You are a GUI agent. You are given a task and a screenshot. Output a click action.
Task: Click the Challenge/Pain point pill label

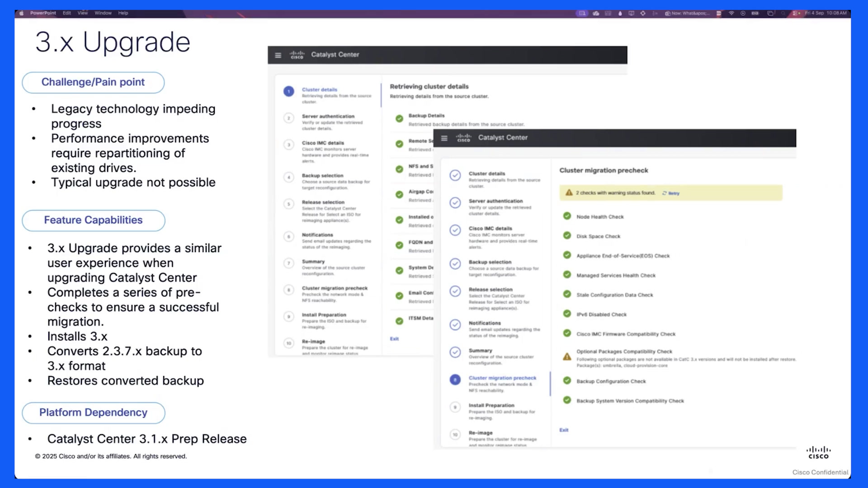(93, 83)
